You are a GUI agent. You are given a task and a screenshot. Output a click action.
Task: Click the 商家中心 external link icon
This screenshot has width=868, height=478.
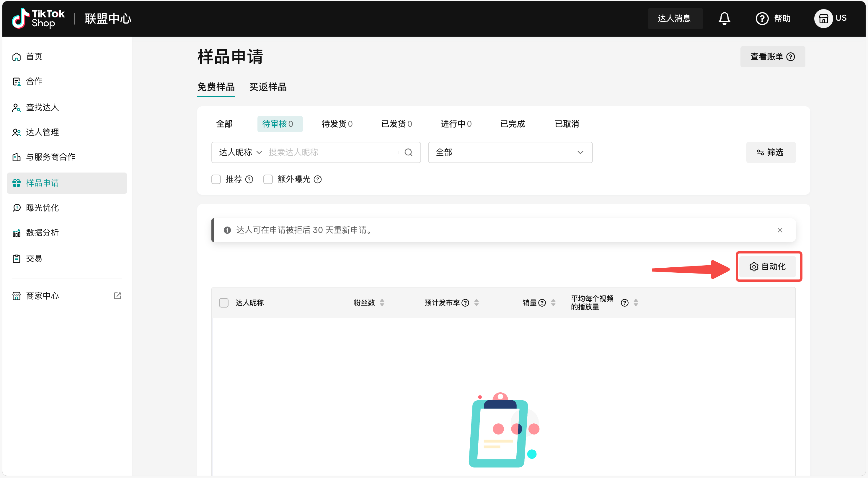(117, 296)
